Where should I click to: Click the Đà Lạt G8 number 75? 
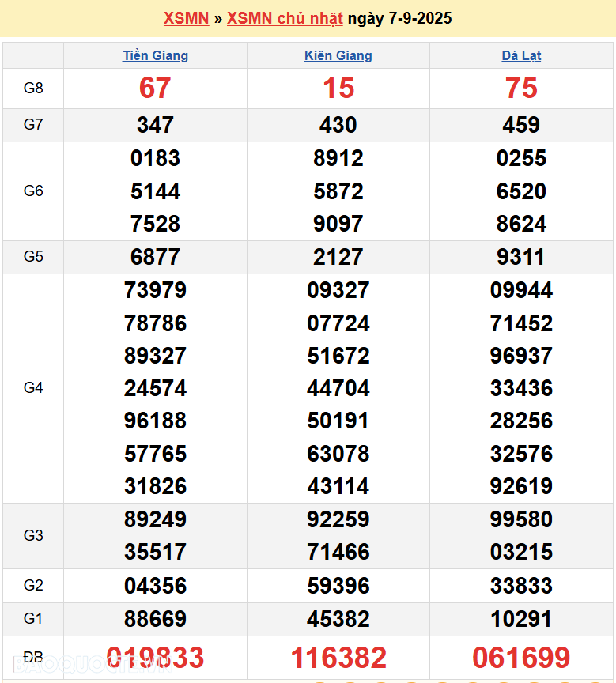521,88
